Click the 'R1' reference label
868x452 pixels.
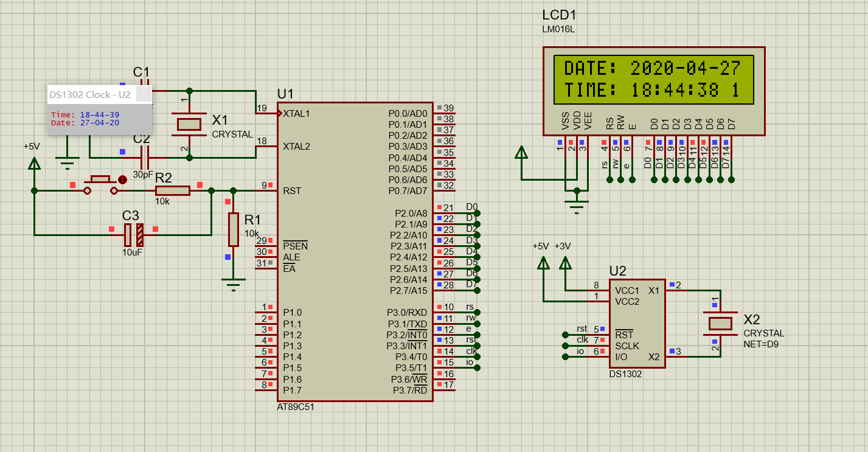252,220
